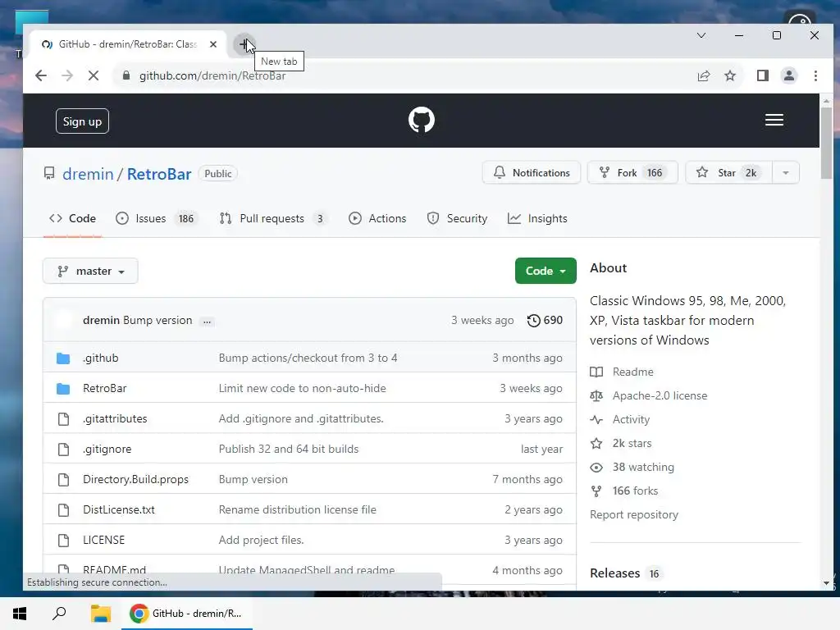Open File Explorer from the taskbar

pos(100,614)
